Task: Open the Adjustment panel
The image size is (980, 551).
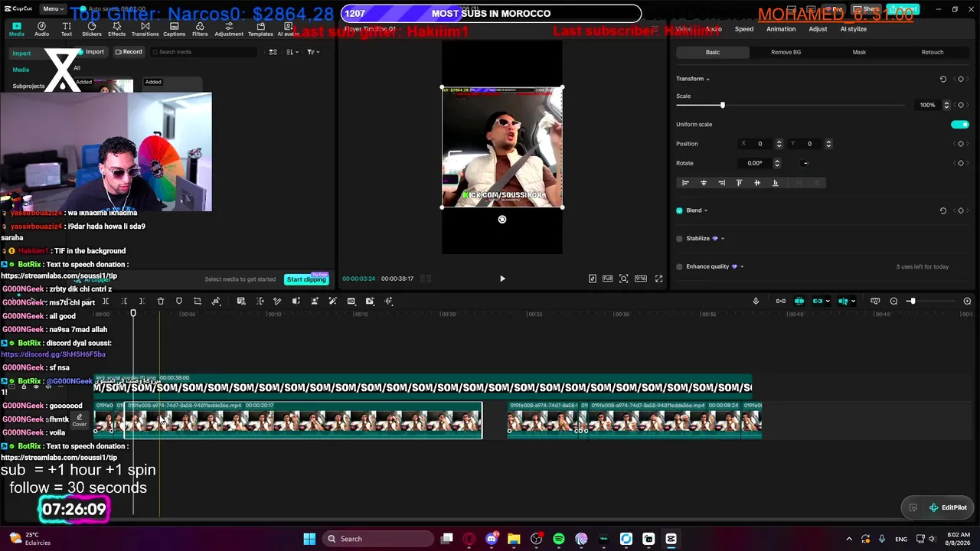Action: tap(229, 29)
